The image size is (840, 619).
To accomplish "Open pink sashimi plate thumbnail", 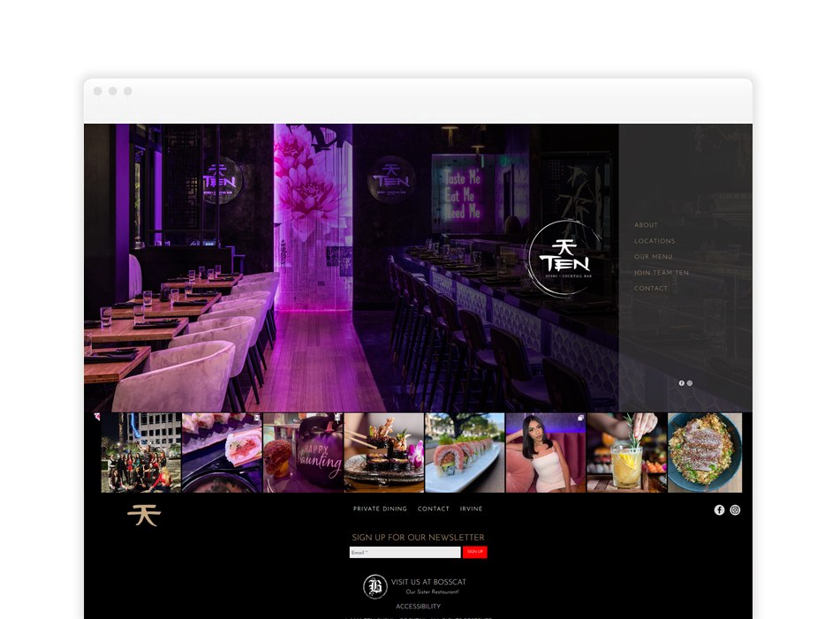I will point(223,452).
